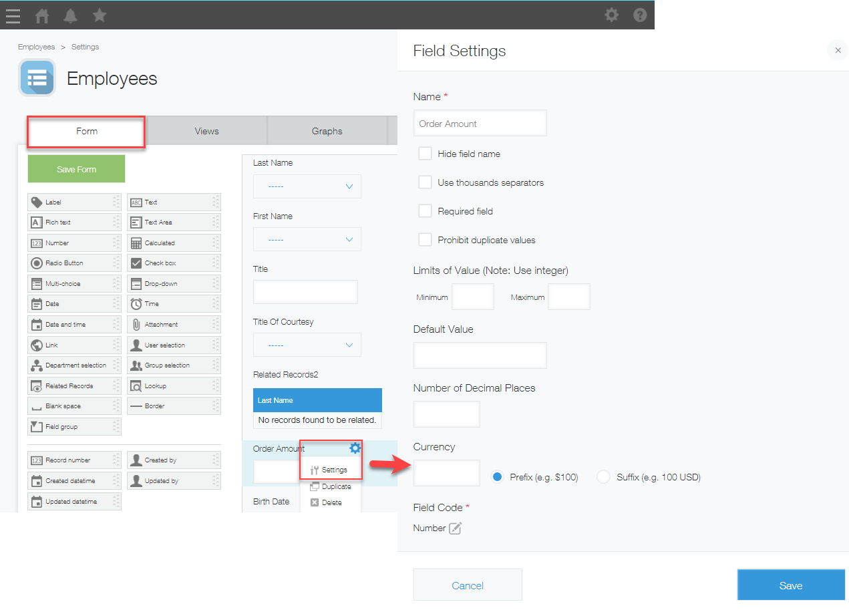Select the Field group field type
This screenshot has width=849, height=616.
74,427
